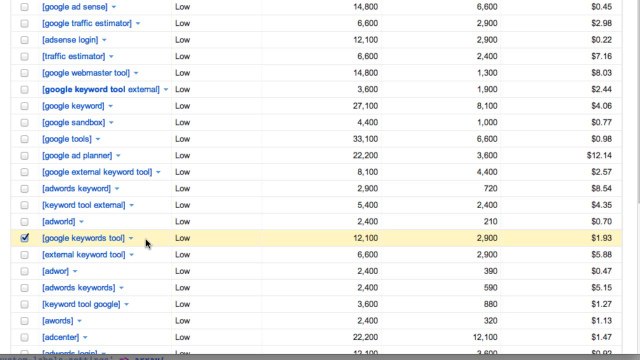Tick the [awords] row checkbox
640x360 pixels.
pyautogui.click(x=24, y=321)
